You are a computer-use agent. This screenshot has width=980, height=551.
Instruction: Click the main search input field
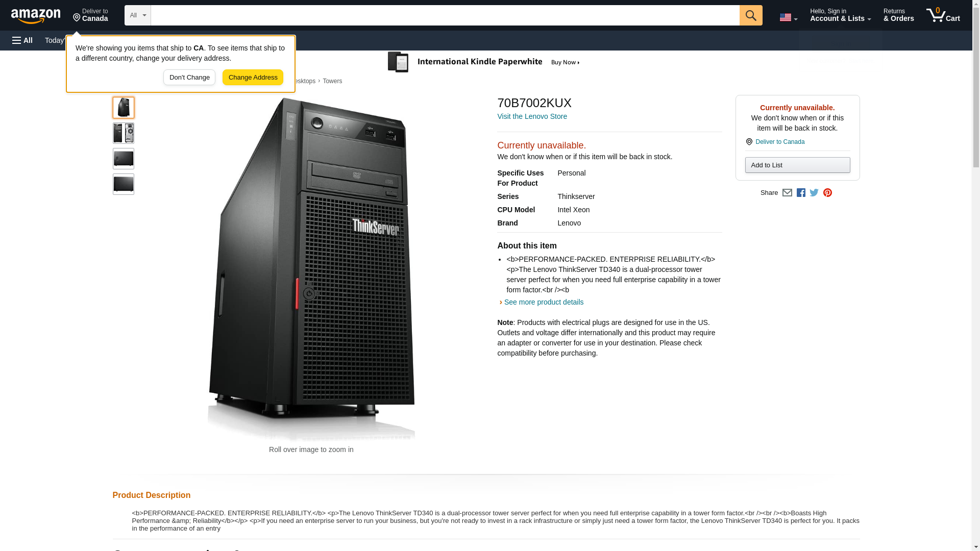click(444, 15)
